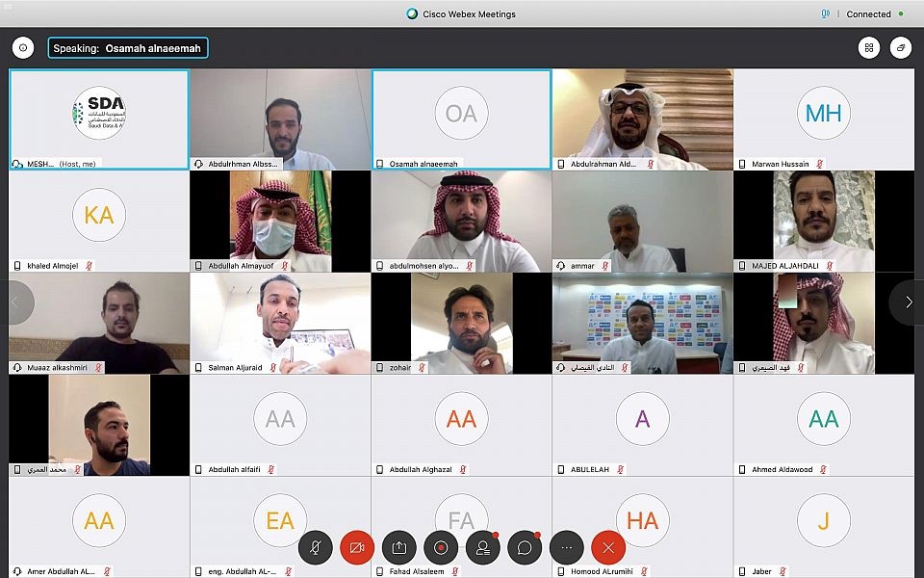End meeting with red X button
The width and height of the screenshot is (924, 578).
(608, 547)
